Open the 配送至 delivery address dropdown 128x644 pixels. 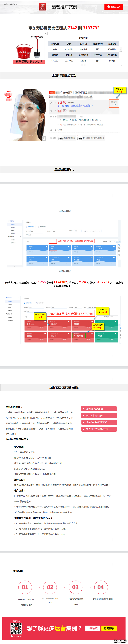coord(68,117)
